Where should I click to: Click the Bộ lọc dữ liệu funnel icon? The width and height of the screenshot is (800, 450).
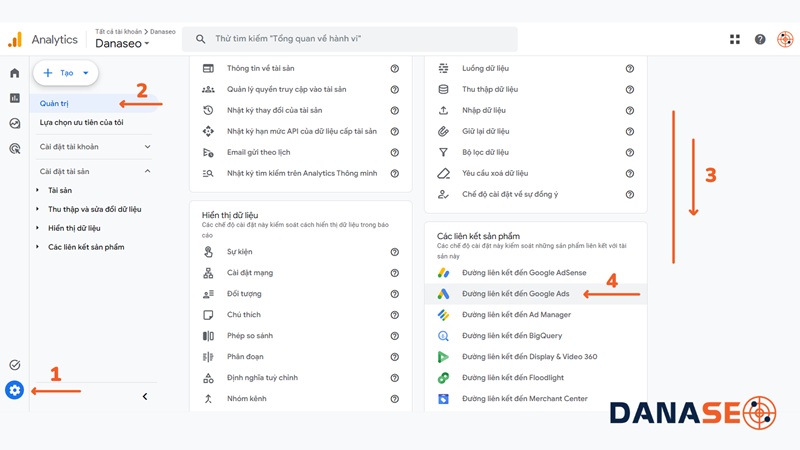point(443,152)
